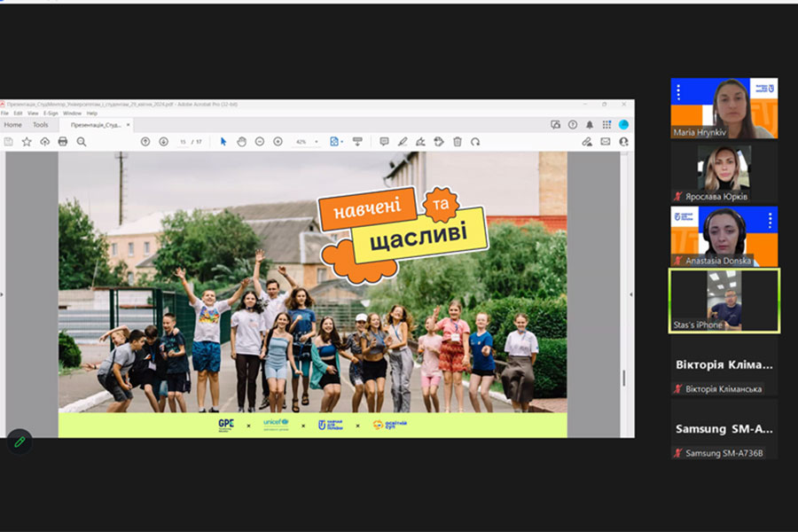Select Вікторія Кліманська participant tile
This screenshot has width=798, height=532.
724,365
